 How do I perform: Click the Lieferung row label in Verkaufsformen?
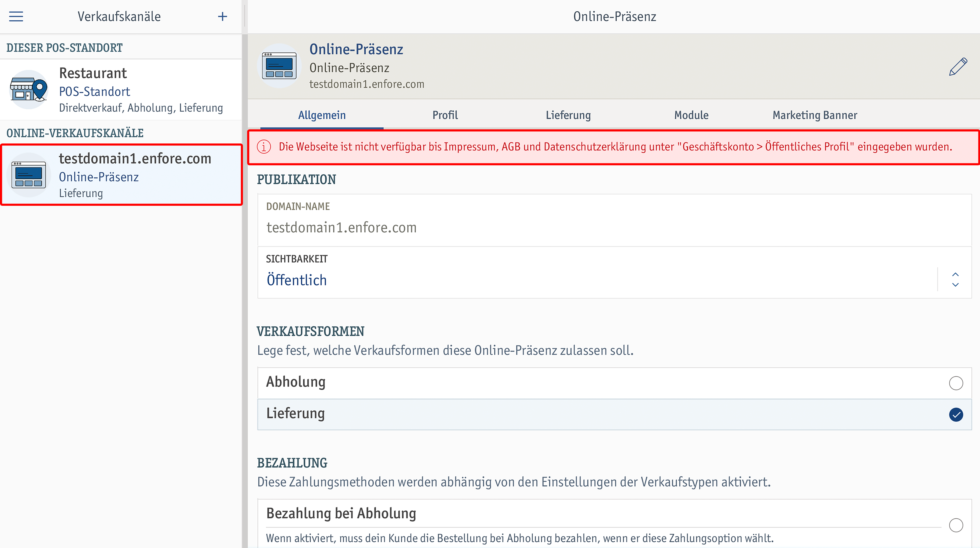click(x=295, y=413)
